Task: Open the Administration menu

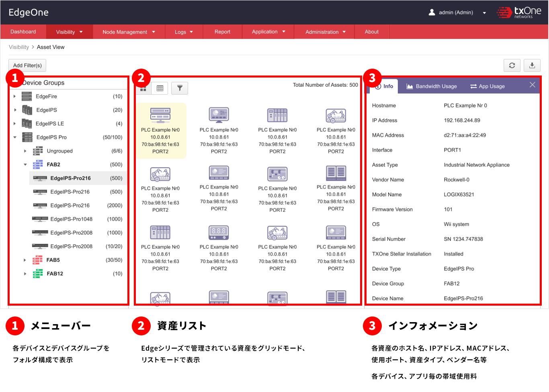Action: point(325,32)
